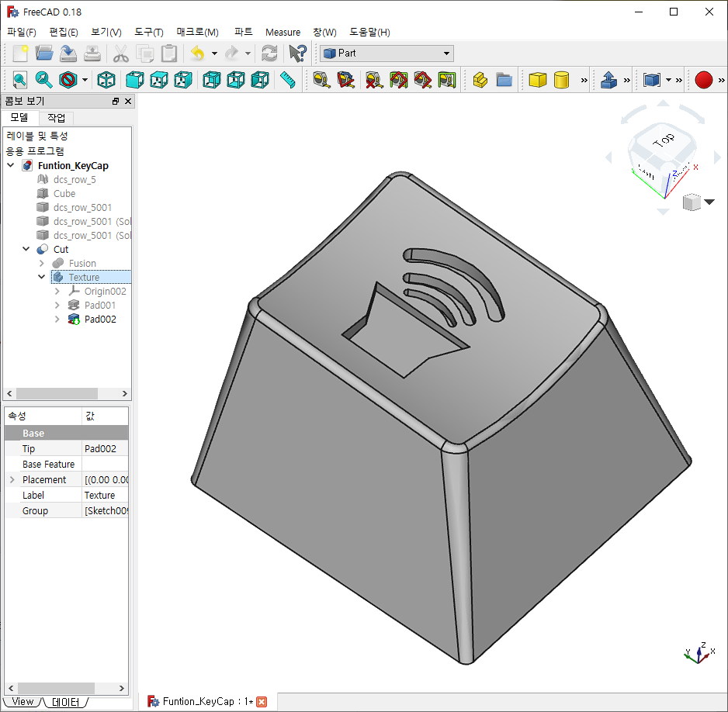
Task: Click the Create part icon
Action: 480,80
